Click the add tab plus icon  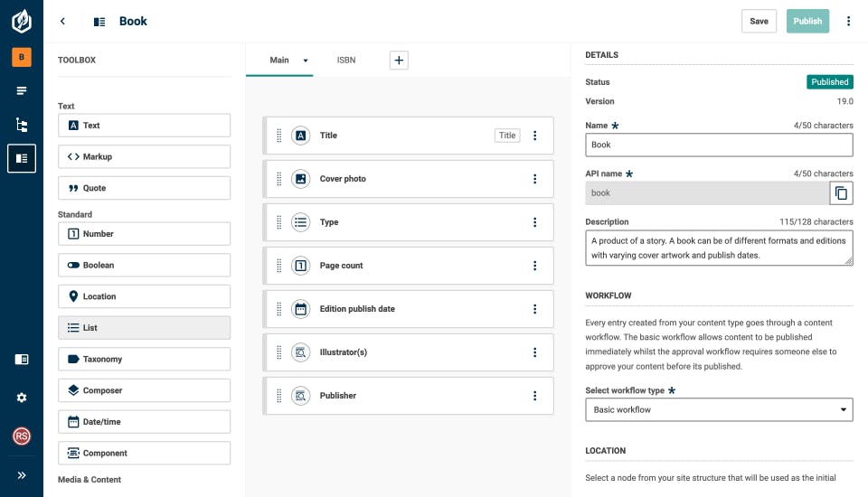pyautogui.click(x=399, y=60)
